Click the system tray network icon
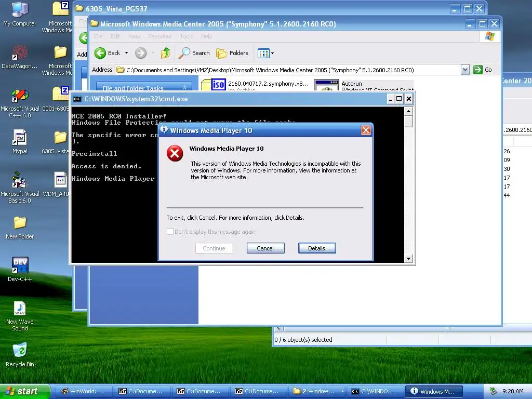The image size is (532, 399). click(493, 391)
